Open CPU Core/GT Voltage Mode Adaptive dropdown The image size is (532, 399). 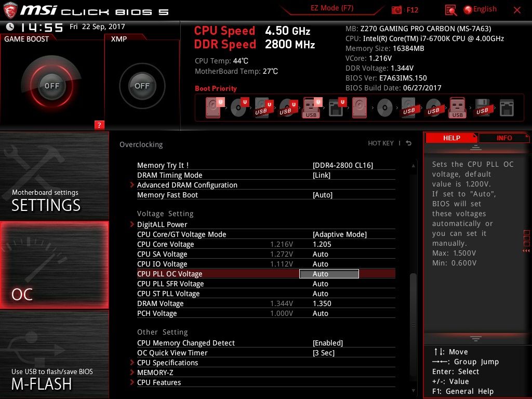tap(340, 234)
